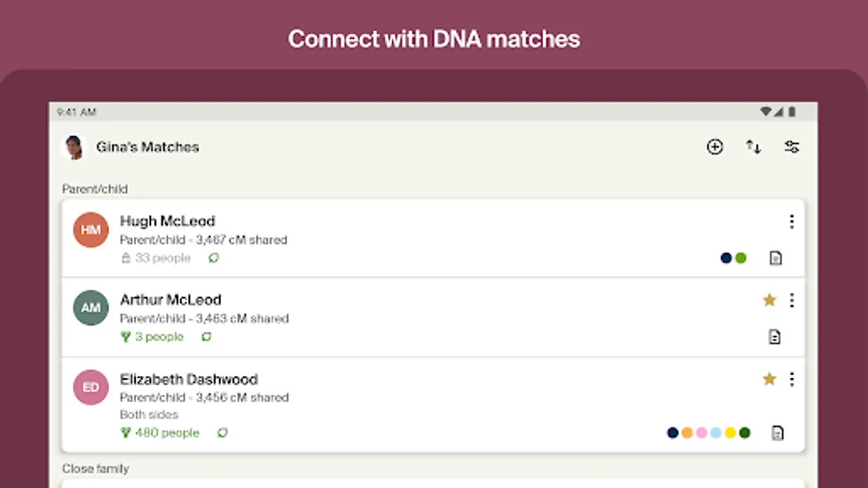This screenshot has height=488, width=868.
Task: Select the Elizabeth Dashwood match entry
Action: coord(189,380)
